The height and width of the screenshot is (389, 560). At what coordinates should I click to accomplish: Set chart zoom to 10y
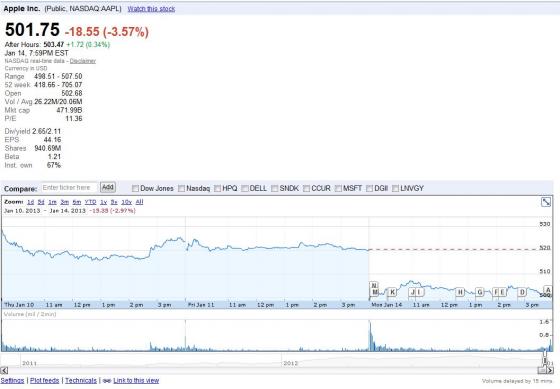coord(126,202)
